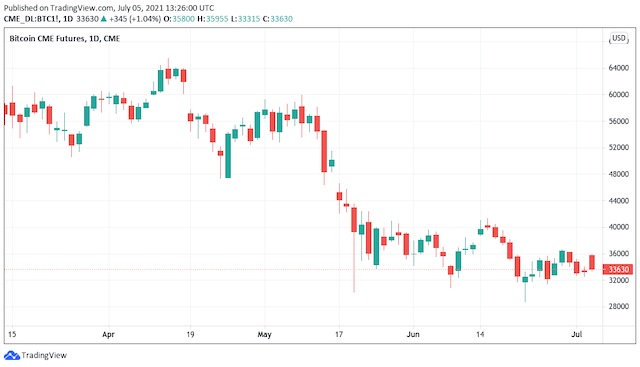This screenshot has height=367, width=640.
Task: Select the Apr label on time axis
Action: click(108, 334)
